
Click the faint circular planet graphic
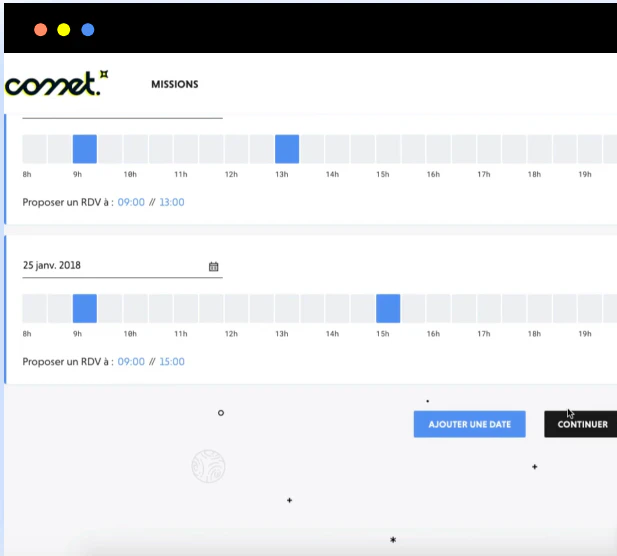208,466
